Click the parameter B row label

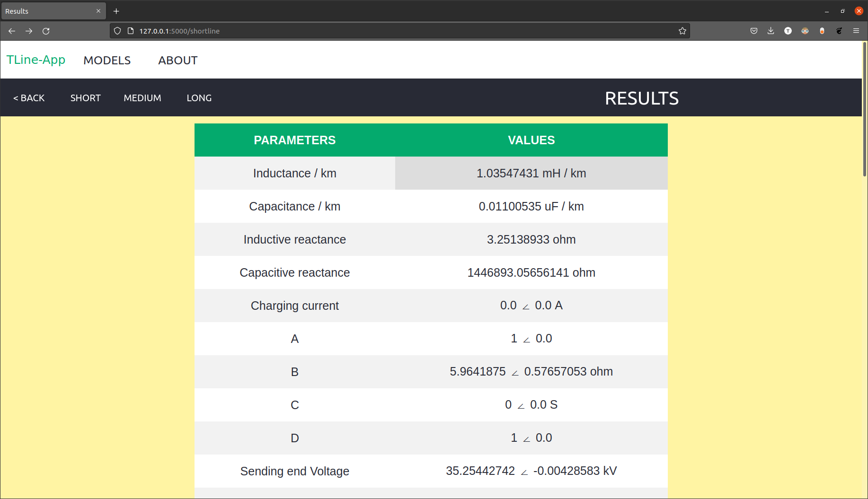[295, 372]
